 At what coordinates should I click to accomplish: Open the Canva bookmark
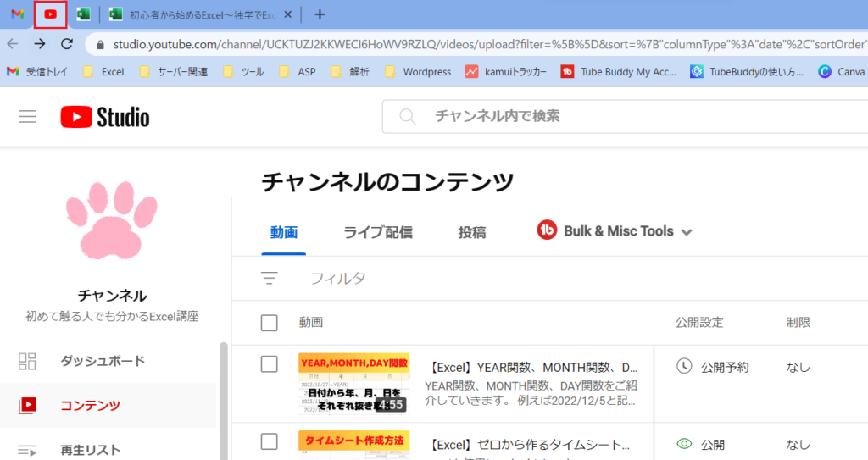[x=842, y=71]
